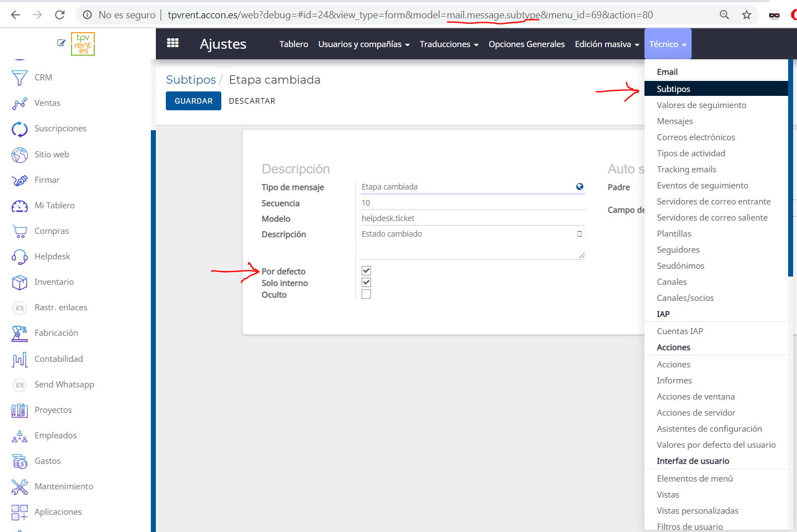797x532 pixels.
Task: Open the Compras shopping cart icon
Action: coord(19,231)
